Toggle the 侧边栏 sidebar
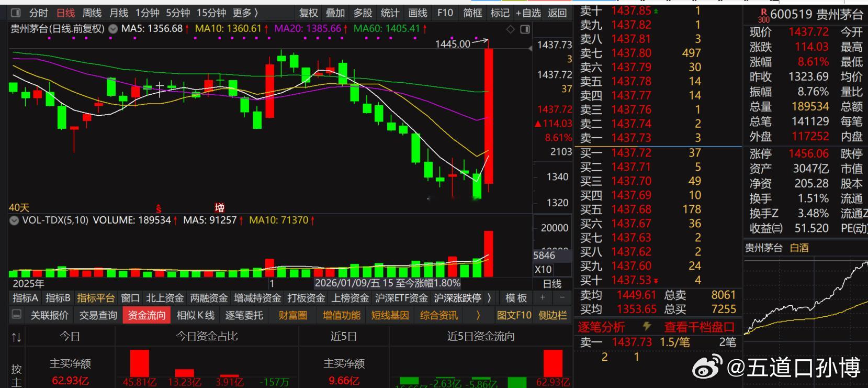Image resolution: width=868 pixels, height=388 pixels. (553, 315)
